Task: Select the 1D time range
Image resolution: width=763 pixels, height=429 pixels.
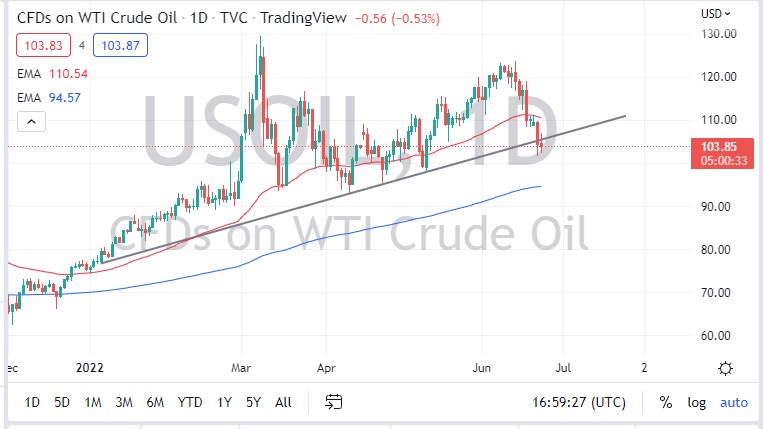Action: (x=32, y=402)
